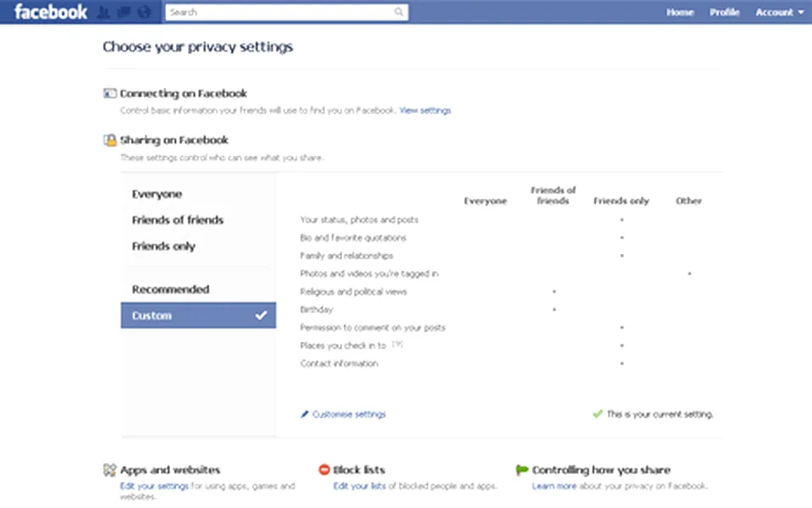Open notifications globe icon
The image size is (812, 508).
(143, 13)
